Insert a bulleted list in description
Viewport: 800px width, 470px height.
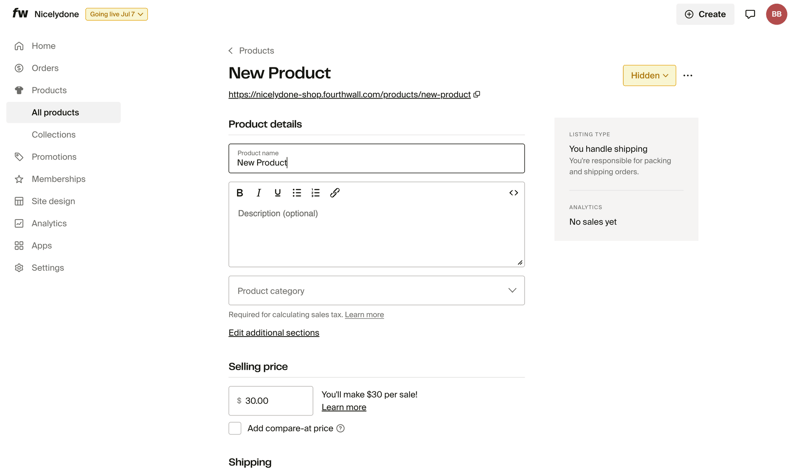(297, 193)
